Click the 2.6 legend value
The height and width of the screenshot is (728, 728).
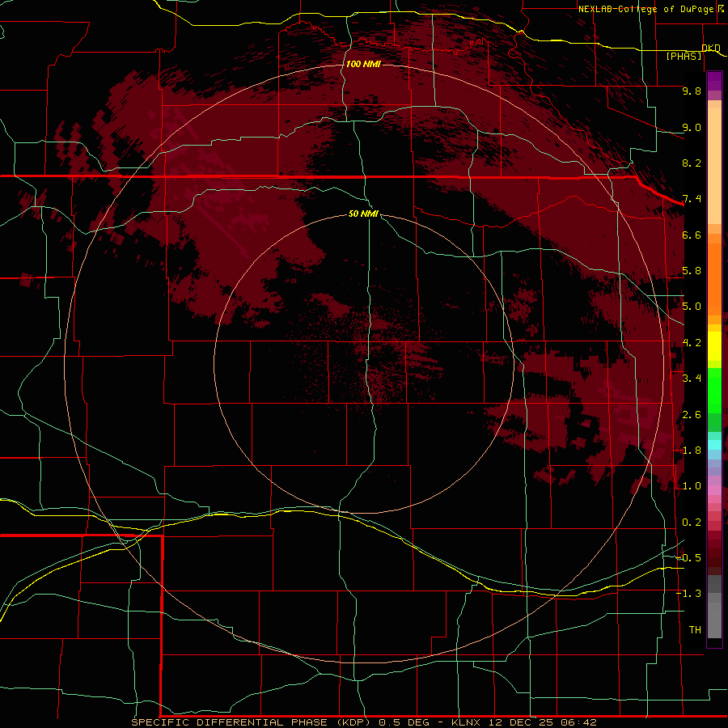692,415
